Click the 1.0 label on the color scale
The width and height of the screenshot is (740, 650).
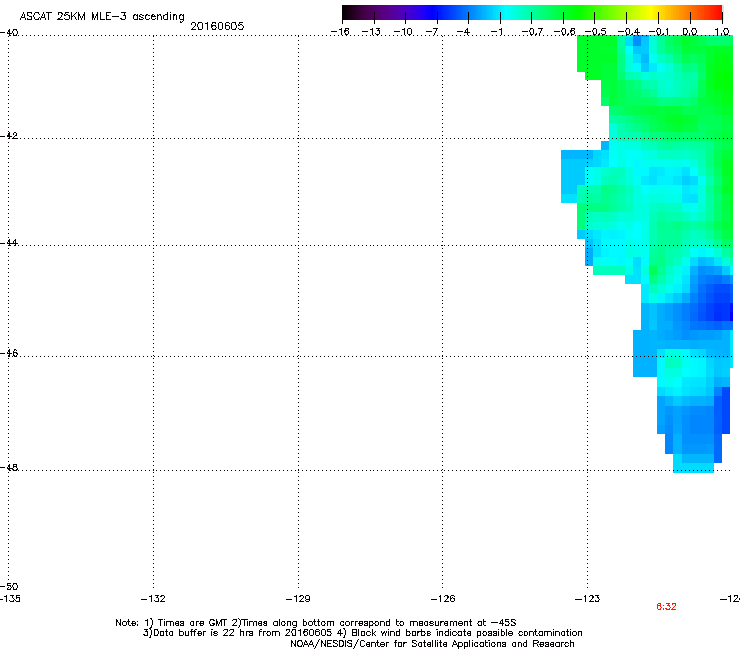click(722, 32)
